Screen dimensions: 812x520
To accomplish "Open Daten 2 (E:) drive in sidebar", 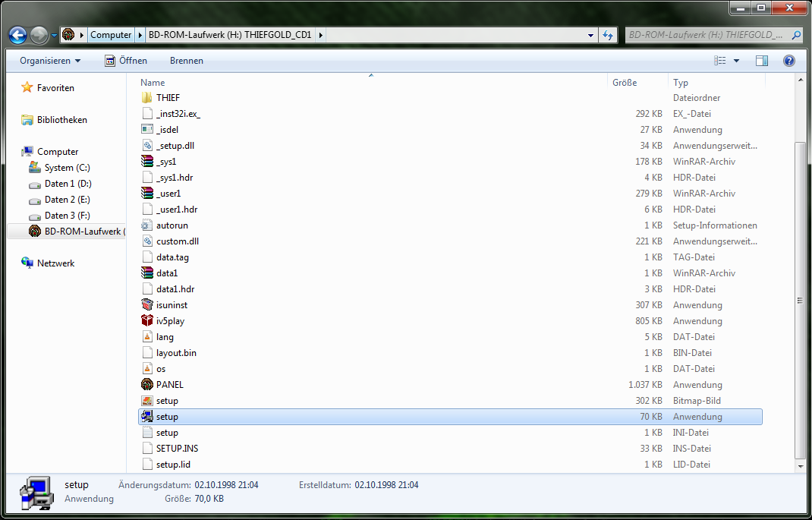I will pos(68,200).
